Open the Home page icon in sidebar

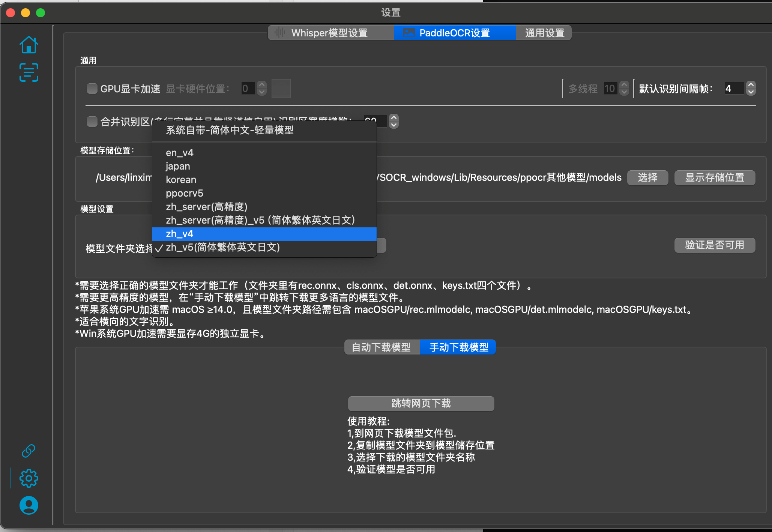(29, 45)
